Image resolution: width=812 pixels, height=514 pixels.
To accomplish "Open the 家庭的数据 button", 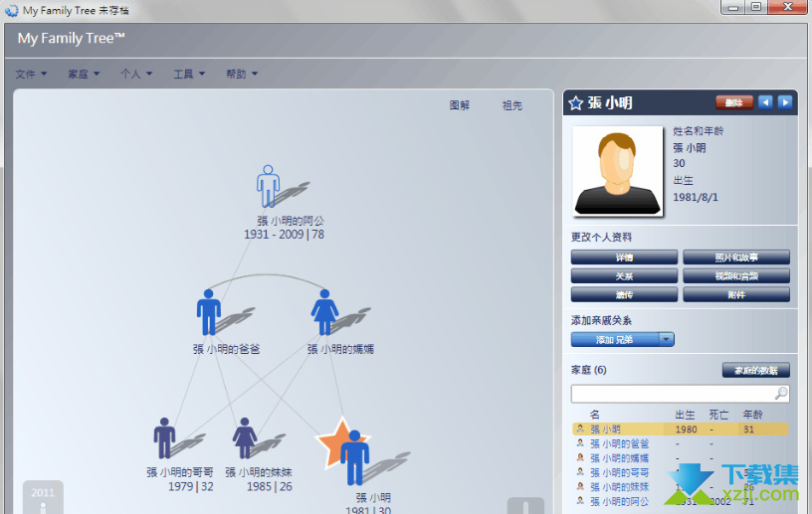I will [756, 370].
